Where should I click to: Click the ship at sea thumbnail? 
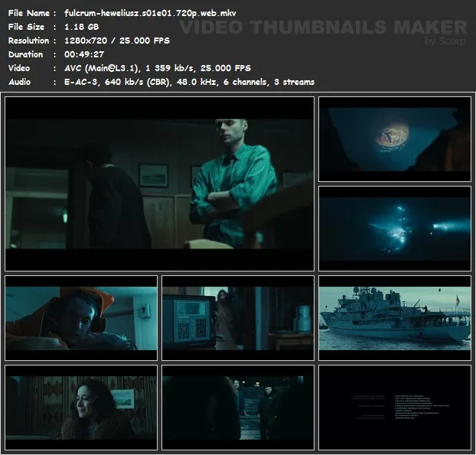tap(394, 318)
